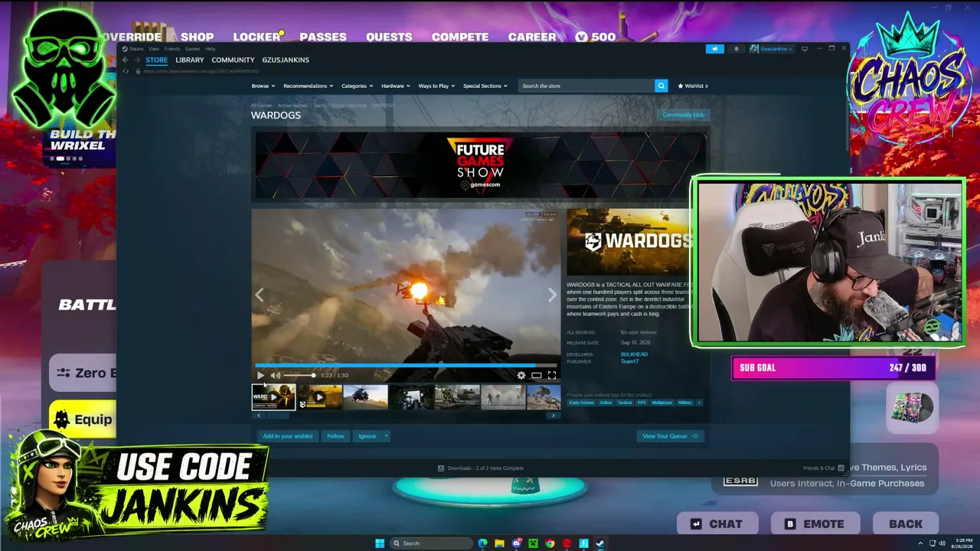Viewport: 980px width, 551px height.
Task: Focus the Search the store field
Action: point(586,86)
